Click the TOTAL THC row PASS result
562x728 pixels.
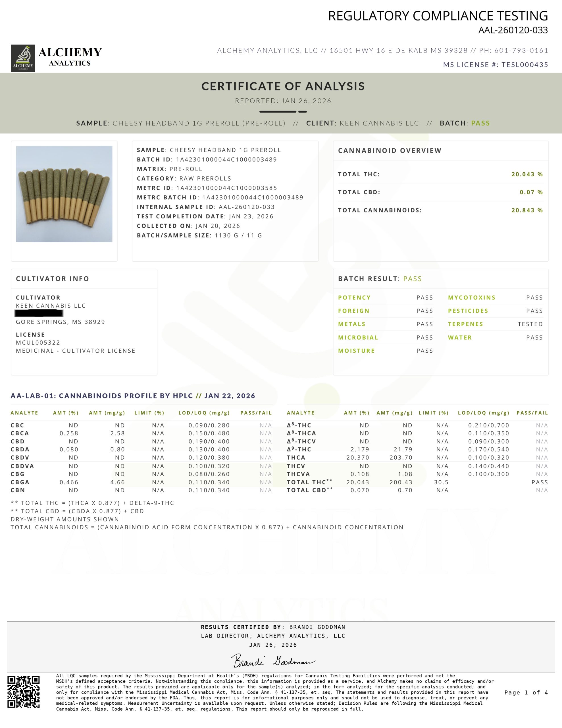(x=539, y=482)
